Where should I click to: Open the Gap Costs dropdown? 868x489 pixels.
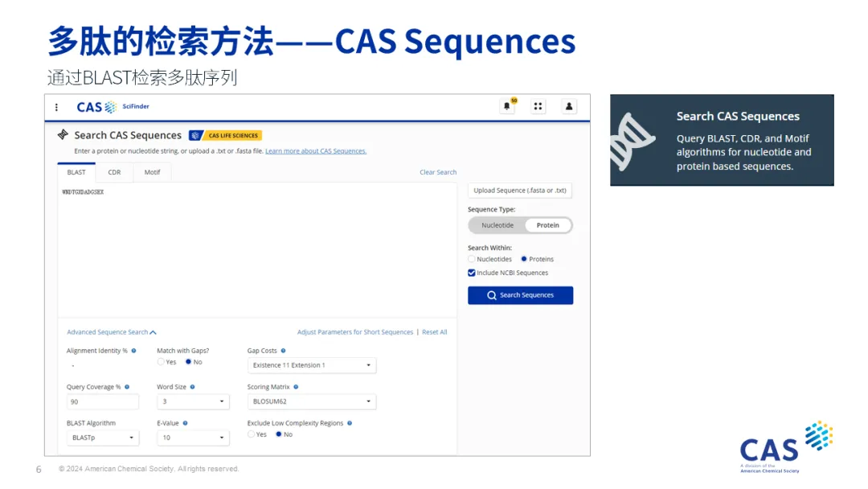point(312,365)
